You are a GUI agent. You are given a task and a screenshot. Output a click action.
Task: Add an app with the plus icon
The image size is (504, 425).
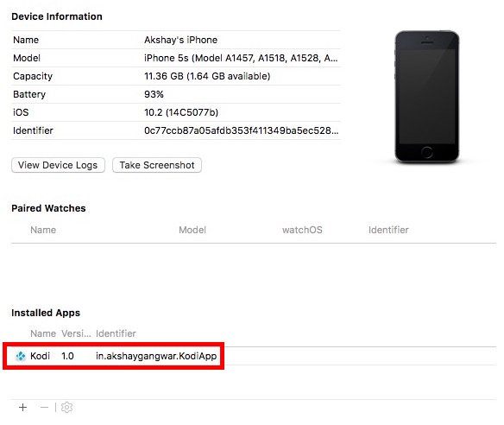[22, 408]
